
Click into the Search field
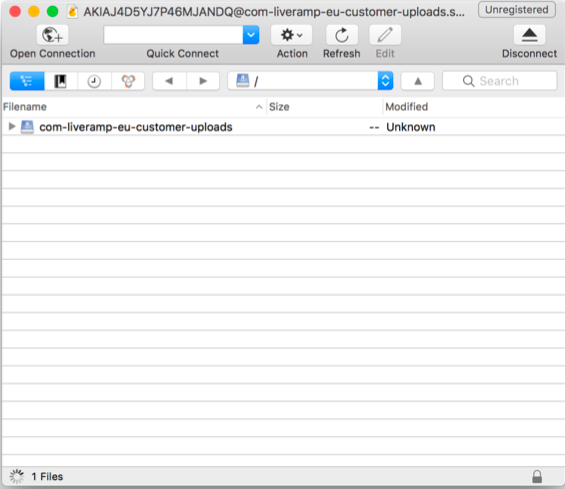(499, 81)
